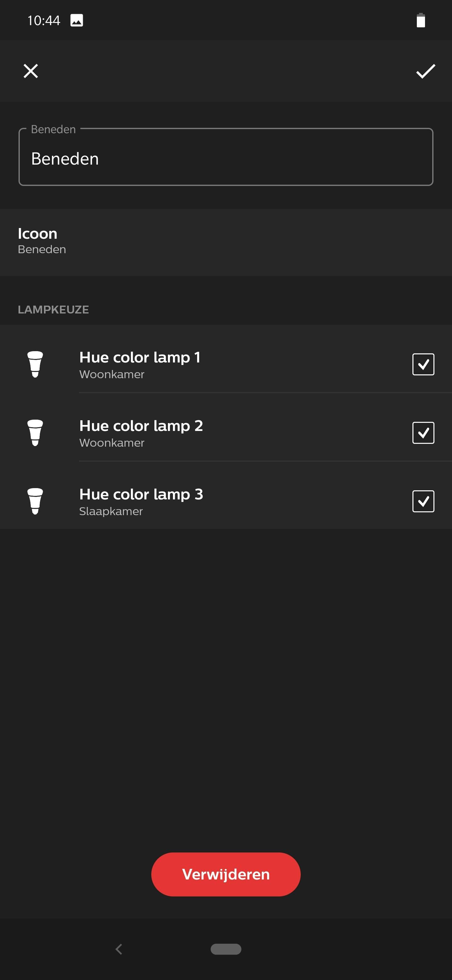
Task: Edit the Beneden name text field
Action: coord(226,158)
